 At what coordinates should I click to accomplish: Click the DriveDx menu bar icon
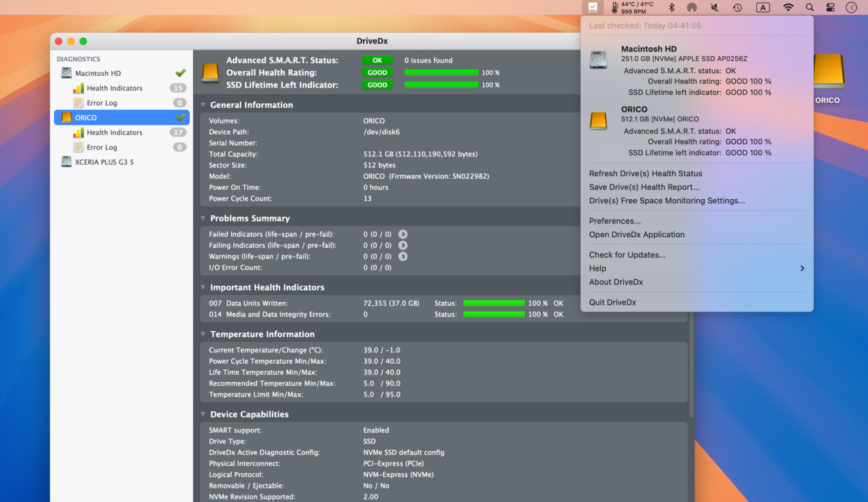(x=593, y=7)
